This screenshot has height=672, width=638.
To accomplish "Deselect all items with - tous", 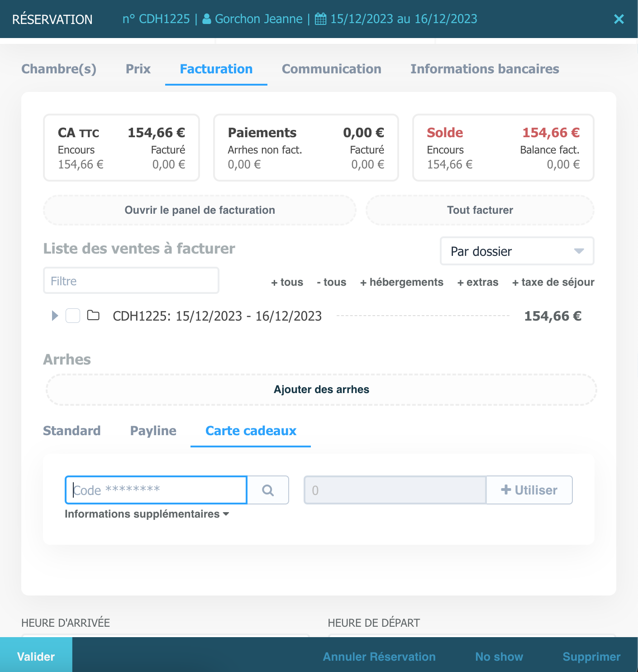I will coord(331,282).
